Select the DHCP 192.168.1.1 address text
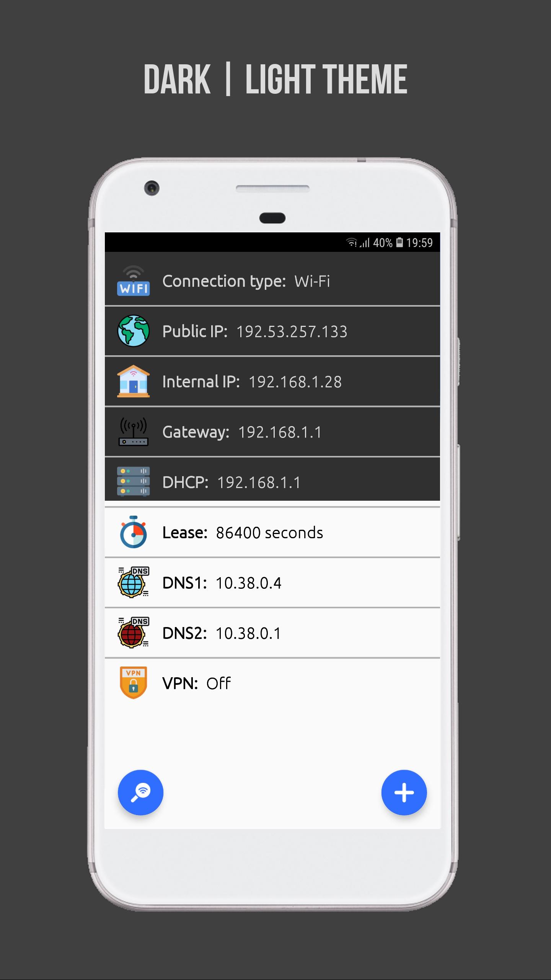The image size is (551, 980). point(259,482)
